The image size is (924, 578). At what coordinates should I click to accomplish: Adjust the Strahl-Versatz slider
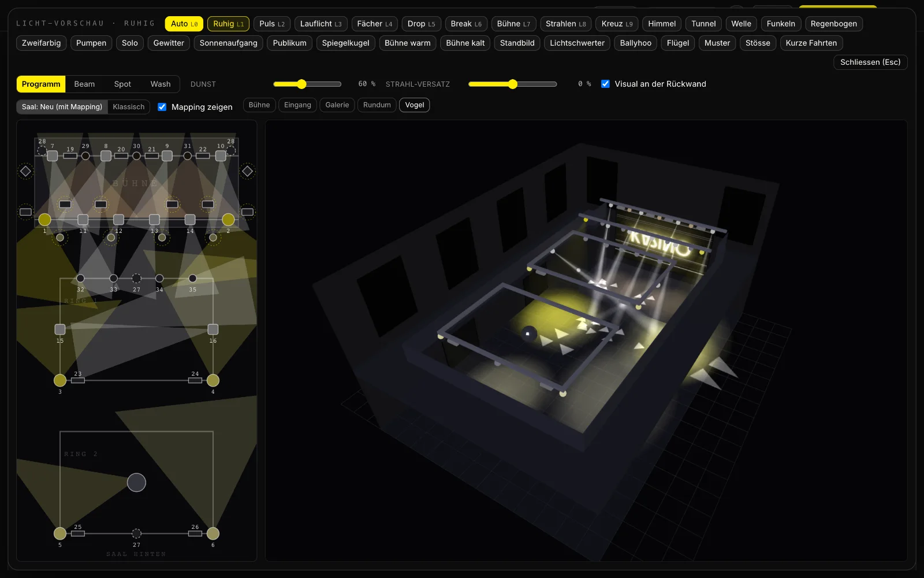pyautogui.click(x=513, y=84)
